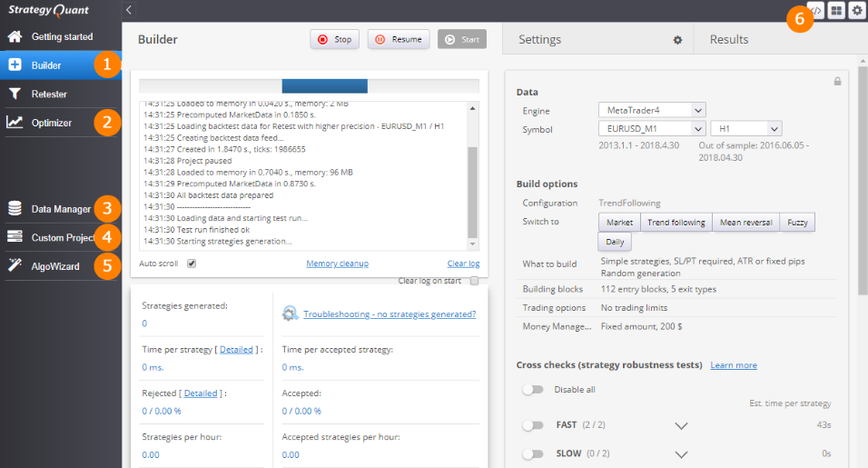Toggle the Disable all cross checks switch
This screenshot has height=468, width=868.
point(533,390)
